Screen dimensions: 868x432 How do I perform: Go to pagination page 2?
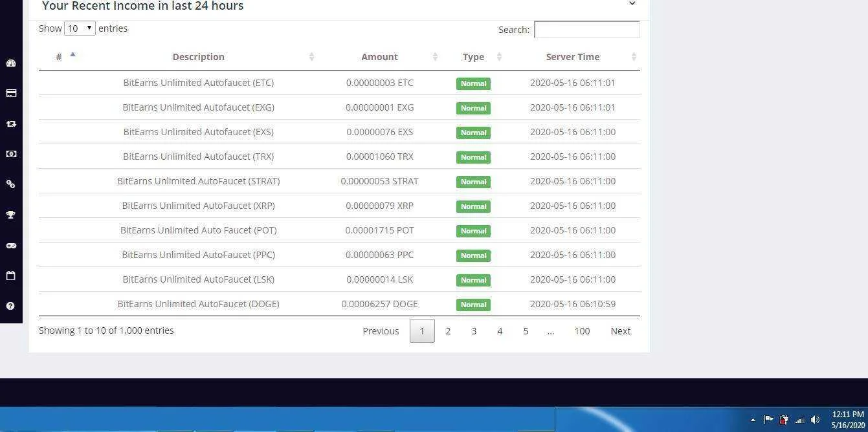(x=448, y=331)
